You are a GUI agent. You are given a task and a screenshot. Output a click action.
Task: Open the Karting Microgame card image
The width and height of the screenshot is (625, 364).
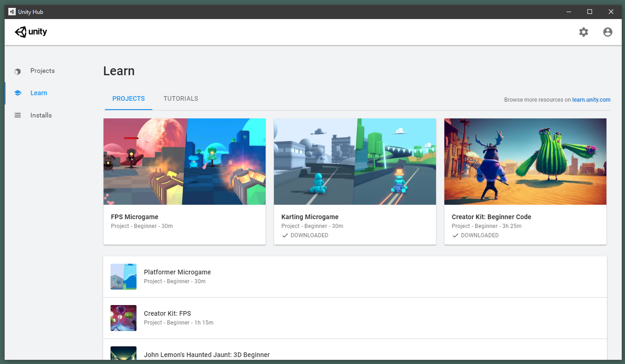pos(355,162)
